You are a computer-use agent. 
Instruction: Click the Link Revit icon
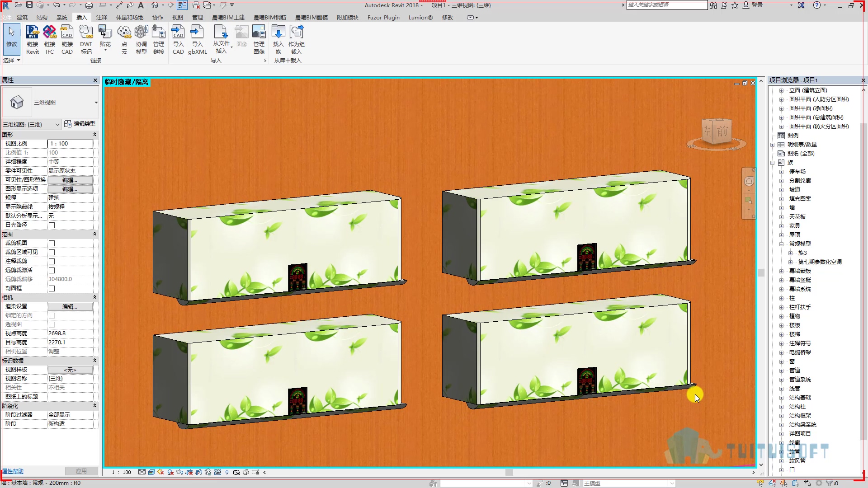click(x=33, y=40)
